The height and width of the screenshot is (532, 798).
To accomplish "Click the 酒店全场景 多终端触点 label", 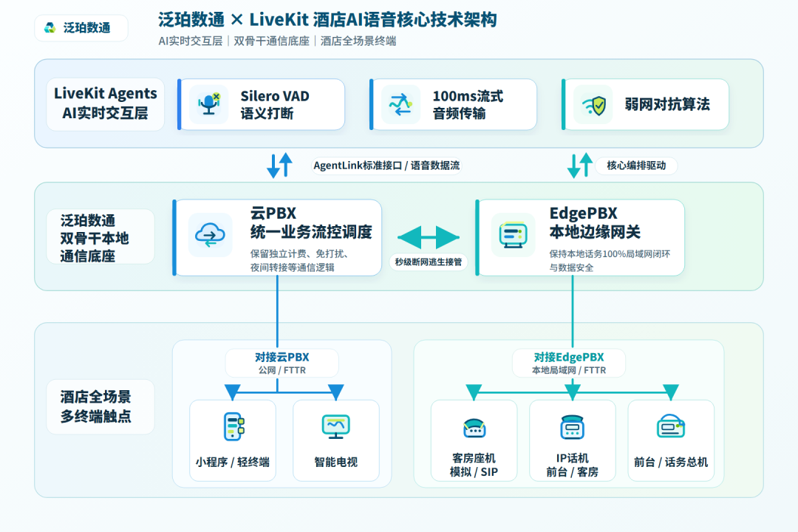I will 100,407.
